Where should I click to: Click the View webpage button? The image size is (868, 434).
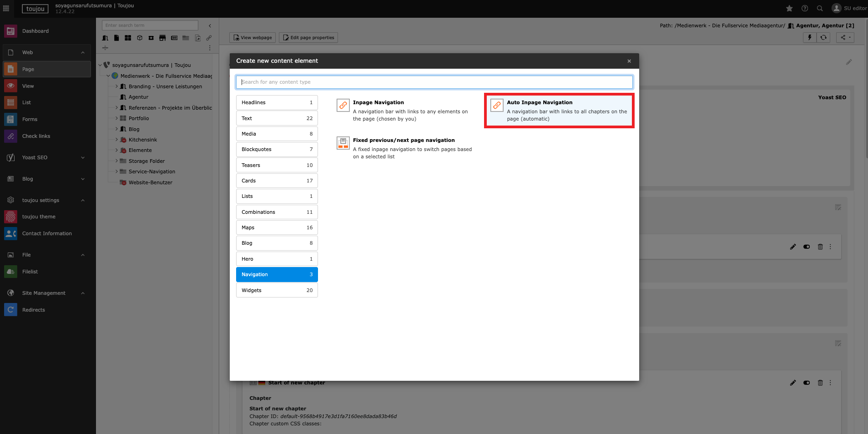point(252,38)
